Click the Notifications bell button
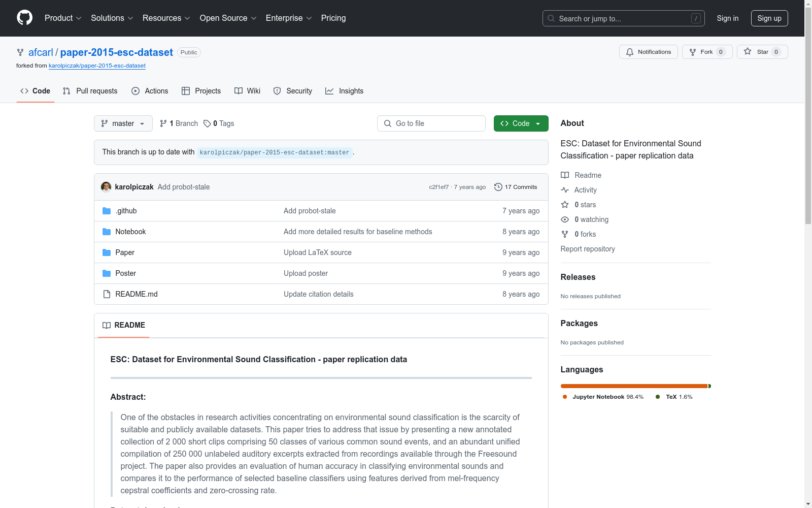Viewport: 812px width, 508px height. (x=648, y=52)
